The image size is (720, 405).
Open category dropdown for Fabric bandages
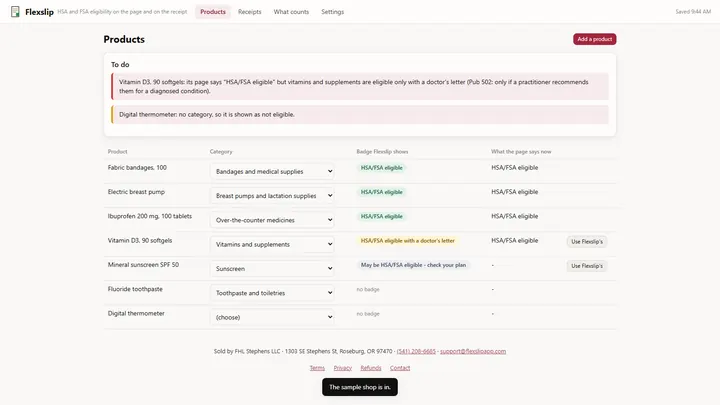pyautogui.click(x=272, y=171)
